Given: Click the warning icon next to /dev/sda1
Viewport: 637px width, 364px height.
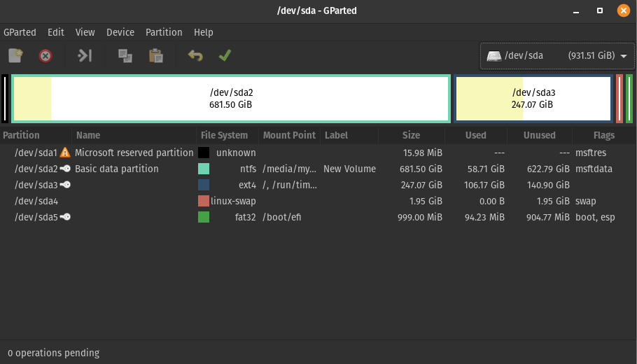Looking at the screenshot, I should (x=65, y=153).
